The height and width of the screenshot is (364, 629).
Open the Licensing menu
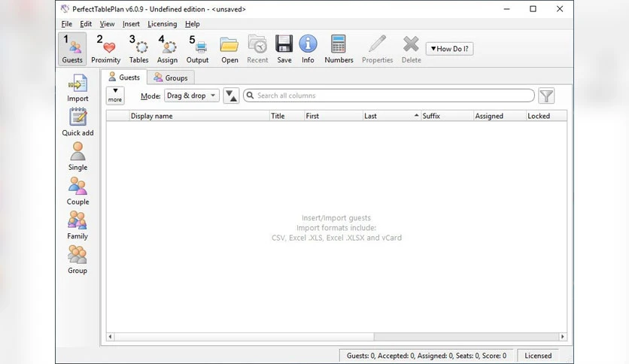point(162,24)
